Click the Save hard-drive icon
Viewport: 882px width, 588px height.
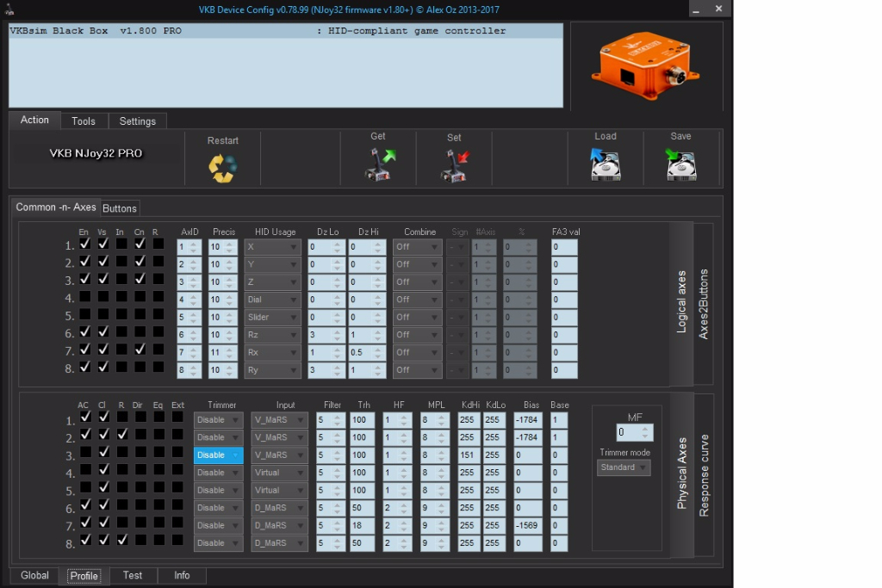[680, 164]
